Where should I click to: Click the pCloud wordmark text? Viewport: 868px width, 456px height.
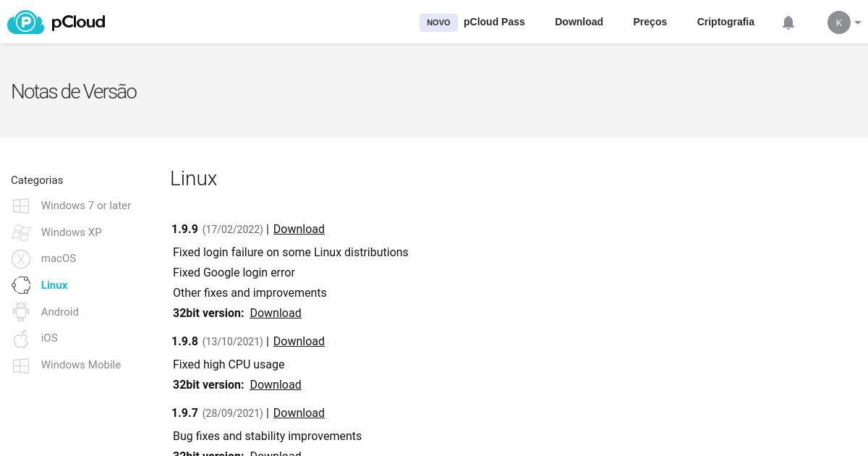(78, 22)
